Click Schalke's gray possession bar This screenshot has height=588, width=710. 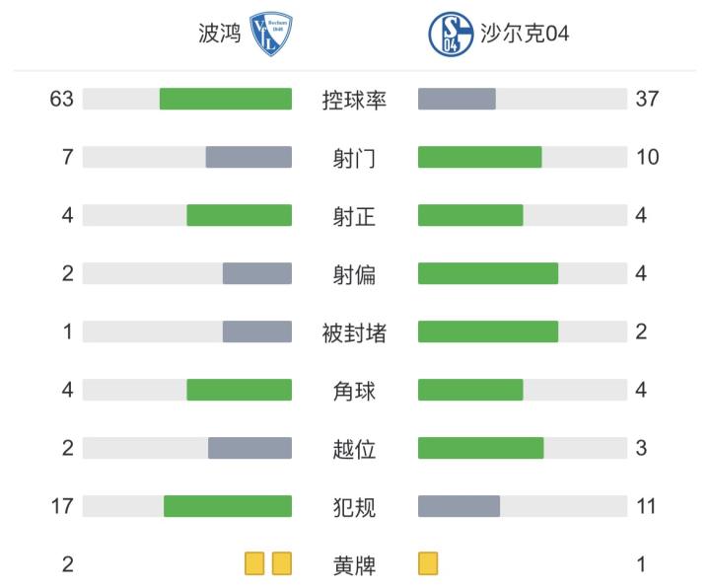[457, 100]
